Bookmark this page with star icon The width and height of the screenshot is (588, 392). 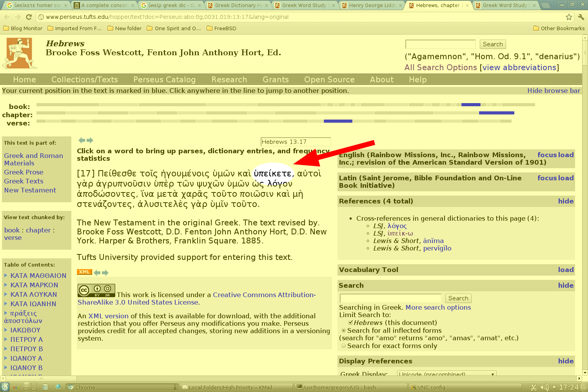(x=569, y=17)
